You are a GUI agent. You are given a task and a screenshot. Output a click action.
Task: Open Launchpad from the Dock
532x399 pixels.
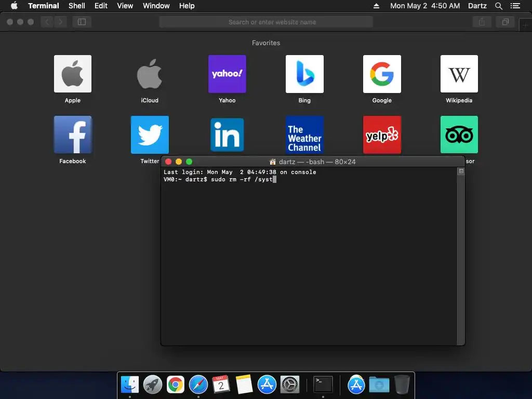[153, 385]
